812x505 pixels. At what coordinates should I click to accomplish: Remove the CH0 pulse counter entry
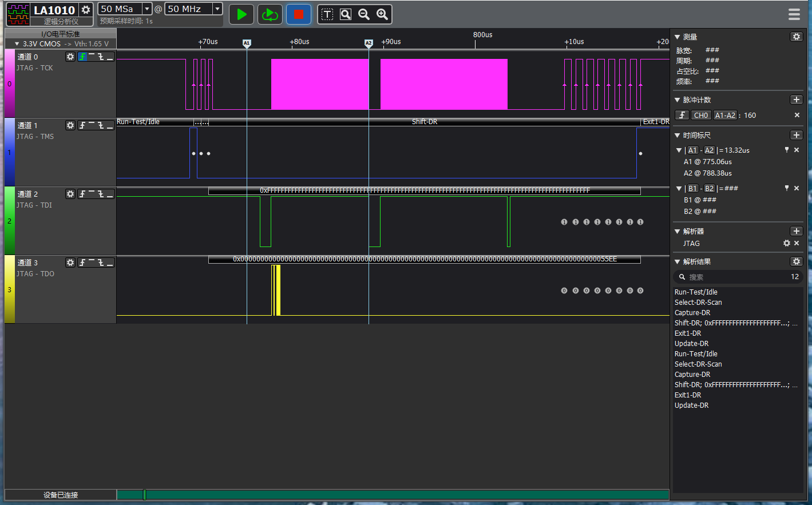click(x=797, y=115)
